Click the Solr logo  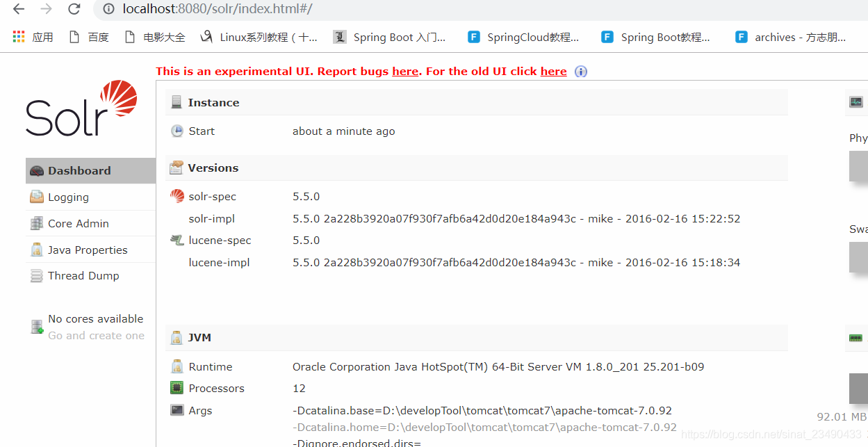click(81, 108)
